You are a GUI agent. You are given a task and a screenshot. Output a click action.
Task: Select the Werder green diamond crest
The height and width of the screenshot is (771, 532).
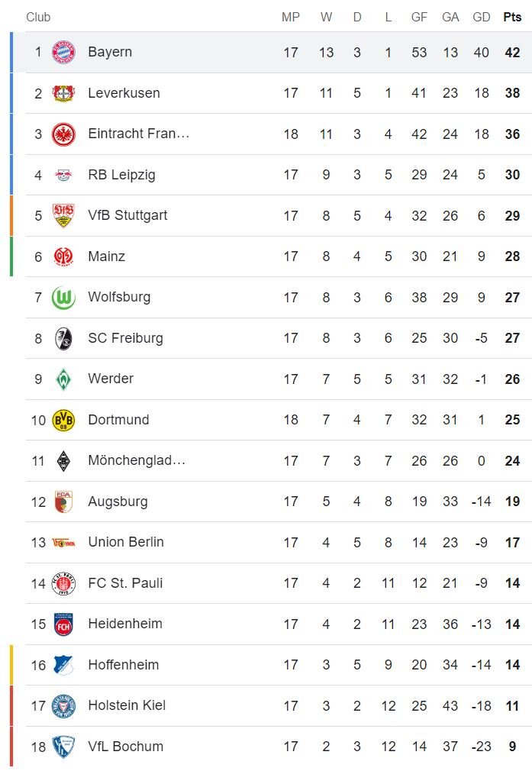coord(63,379)
